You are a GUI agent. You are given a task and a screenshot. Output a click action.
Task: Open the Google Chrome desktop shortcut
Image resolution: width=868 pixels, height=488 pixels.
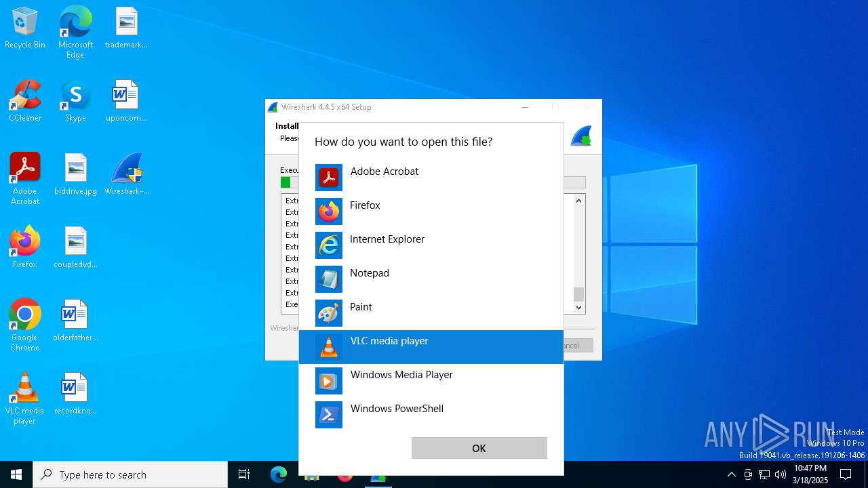[x=25, y=325]
